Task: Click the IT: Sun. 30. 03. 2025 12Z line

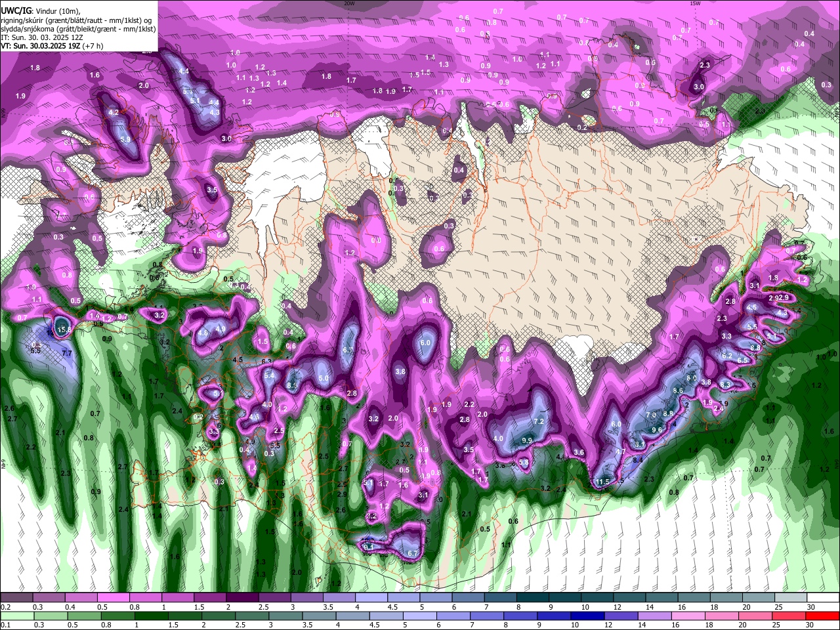Action: coord(41,37)
